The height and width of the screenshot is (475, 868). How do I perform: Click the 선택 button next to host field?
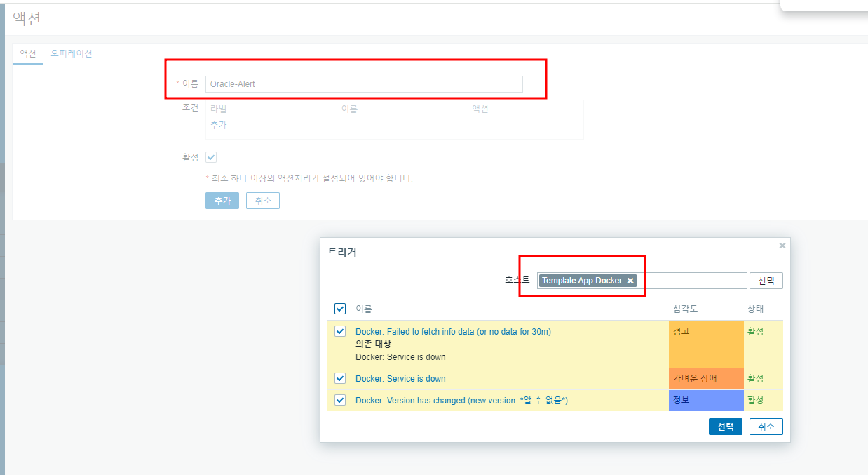coord(766,281)
